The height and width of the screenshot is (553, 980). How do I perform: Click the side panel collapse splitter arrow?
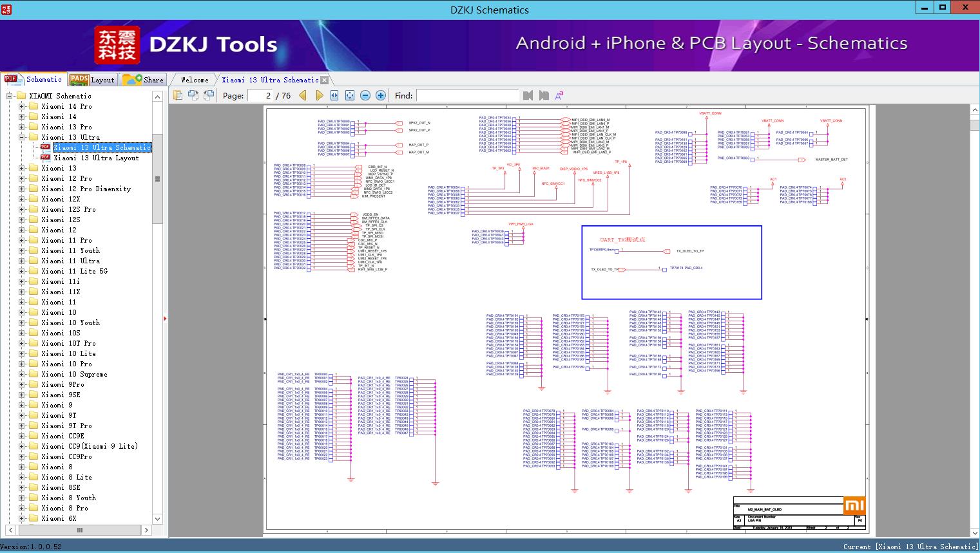[165, 318]
